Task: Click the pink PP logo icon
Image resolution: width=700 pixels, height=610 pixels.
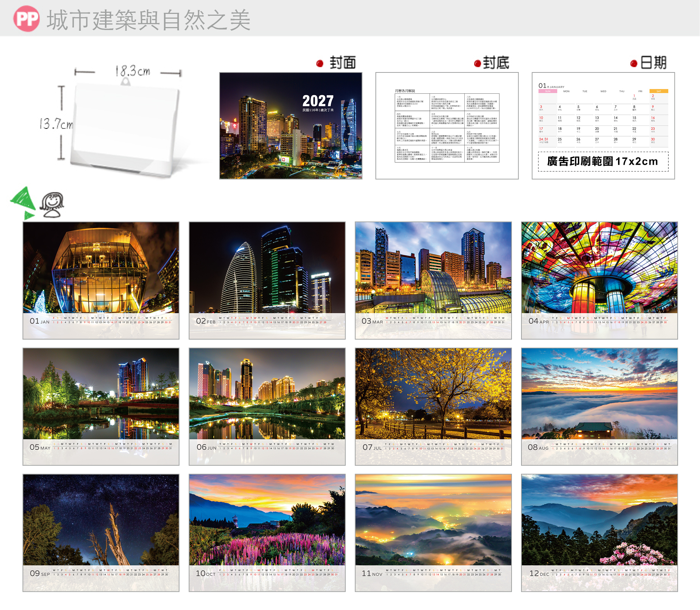Action: (x=26, y=18)
